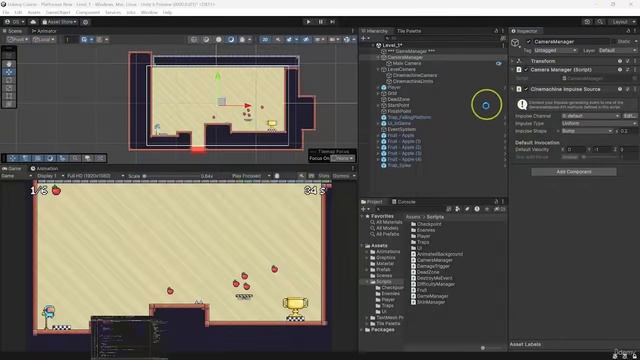Open the GameObject menu
This screenshot has height=360, width=640.
coord(58,13)
